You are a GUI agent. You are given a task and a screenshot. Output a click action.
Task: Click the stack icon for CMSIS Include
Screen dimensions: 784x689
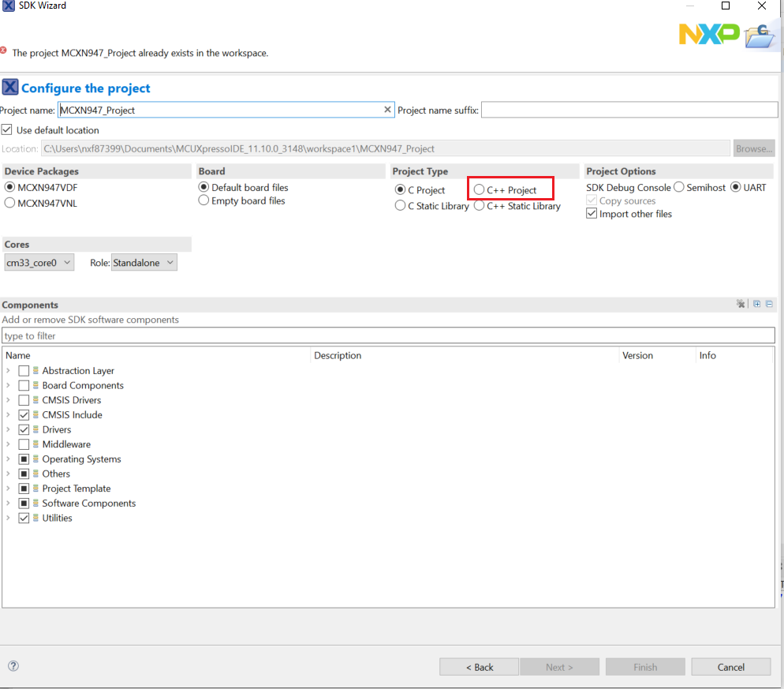tap(35, 414)
